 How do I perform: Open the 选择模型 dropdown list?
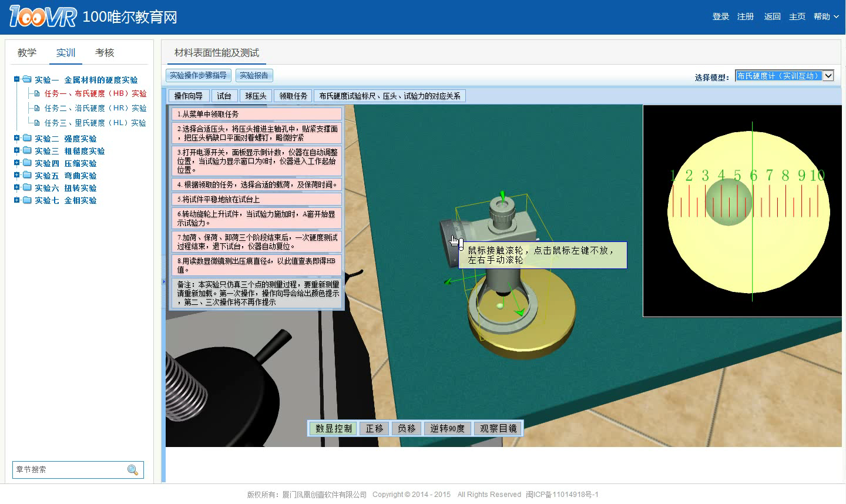pos(828,76)
